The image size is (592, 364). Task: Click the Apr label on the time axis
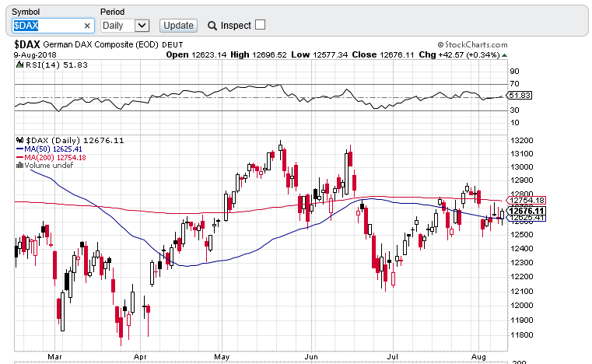coord(140,356)
